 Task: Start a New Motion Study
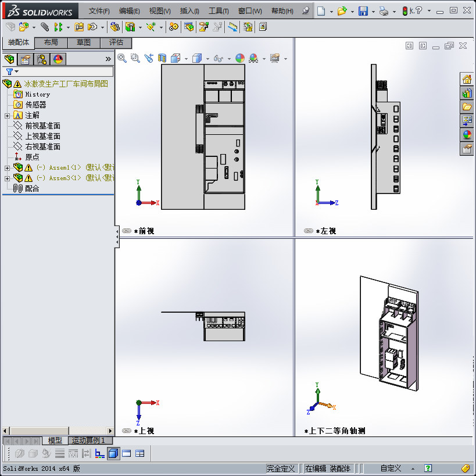pos(174,27)
